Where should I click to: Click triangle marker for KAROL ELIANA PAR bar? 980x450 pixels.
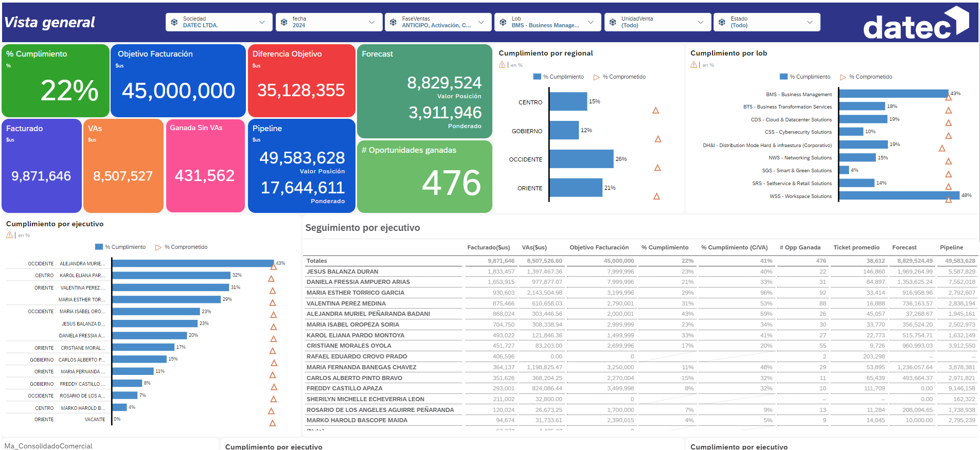pos(271,279)
